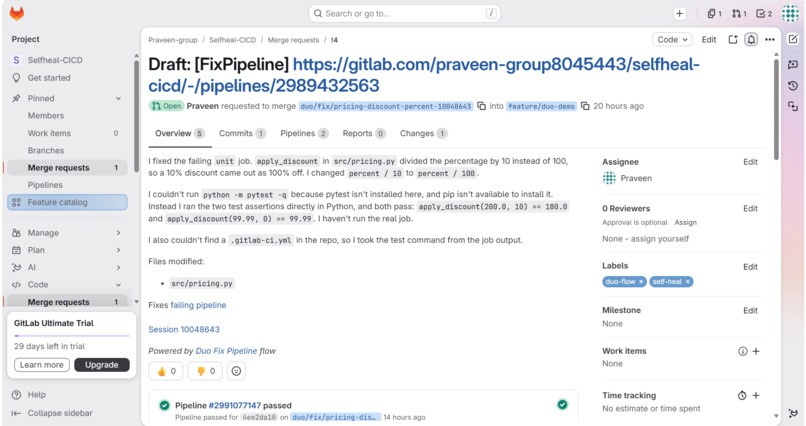806x426 pixels.
Task: Click the GitLab fox logo
Action: click(16, 13)
